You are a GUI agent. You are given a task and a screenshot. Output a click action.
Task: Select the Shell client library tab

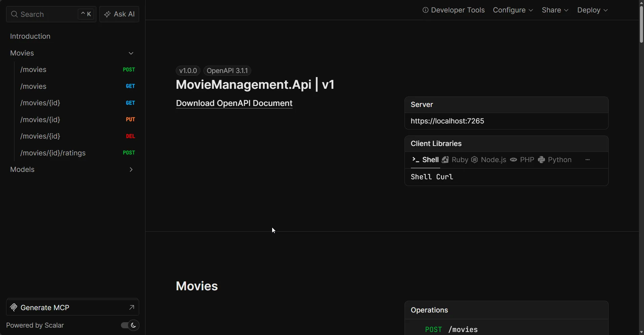point(425,160)
